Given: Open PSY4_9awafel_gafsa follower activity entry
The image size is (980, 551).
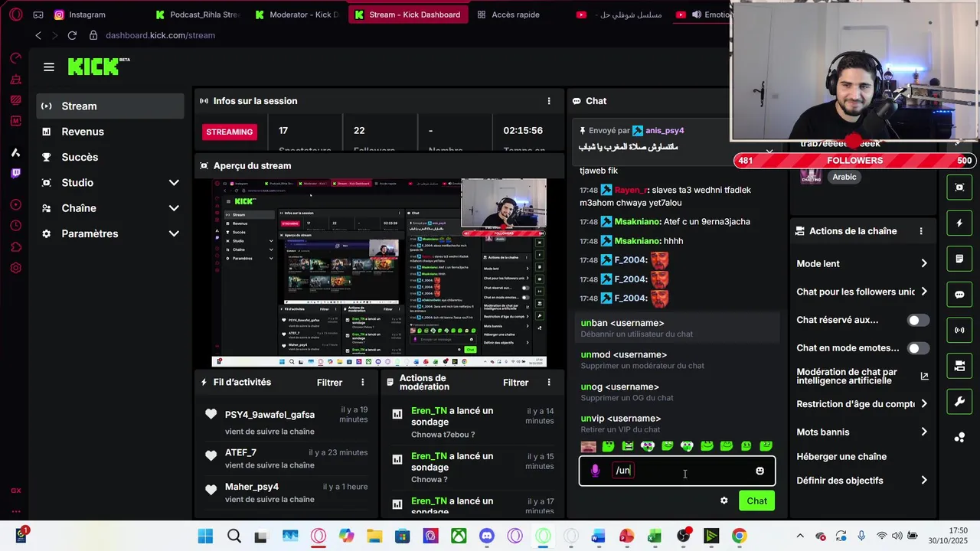Looking at the screenshot, I should (286, 422).
